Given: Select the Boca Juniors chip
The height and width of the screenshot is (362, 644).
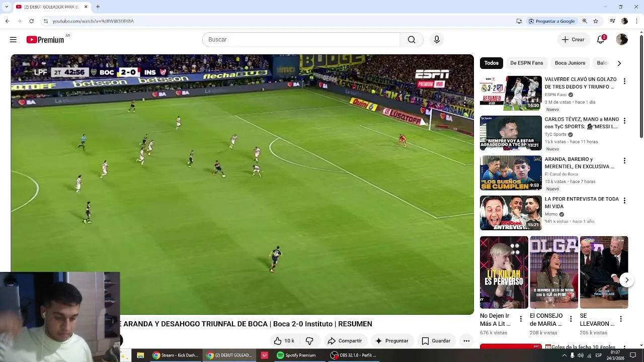Looking at the screenshot, I should click(x=570, y=63).
